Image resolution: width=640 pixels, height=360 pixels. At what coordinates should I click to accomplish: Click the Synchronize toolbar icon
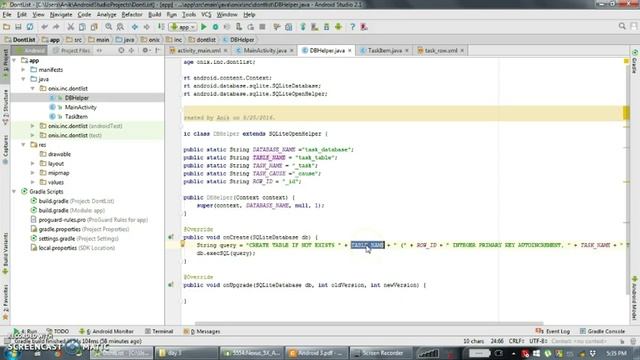pos(30,27)
